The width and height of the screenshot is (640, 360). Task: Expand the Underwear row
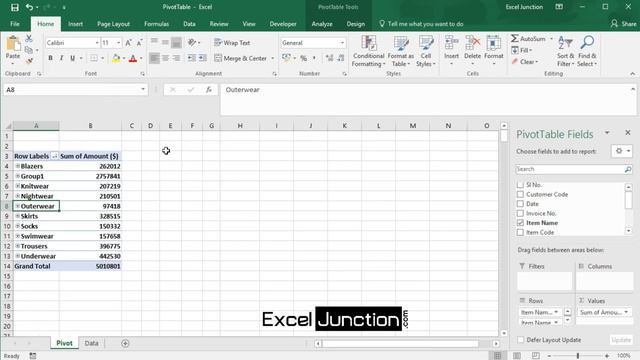(18, 256)
